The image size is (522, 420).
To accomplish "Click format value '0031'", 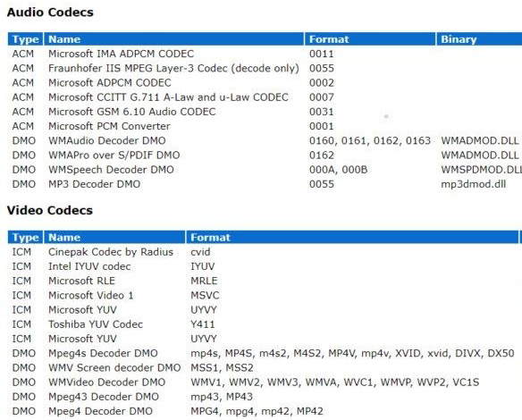I will (x=321, y=112).
